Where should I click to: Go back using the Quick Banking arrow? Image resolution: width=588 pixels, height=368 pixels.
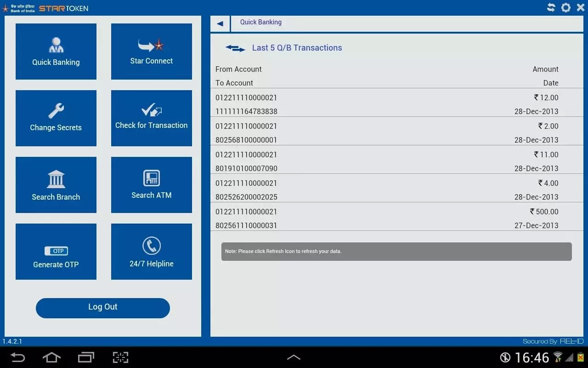220,23
